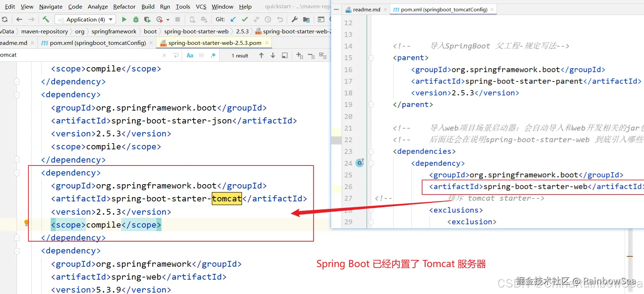This screenshot has height=294, width=644.
Task: Click springframework breadcrumb
Action: (114, 32)
